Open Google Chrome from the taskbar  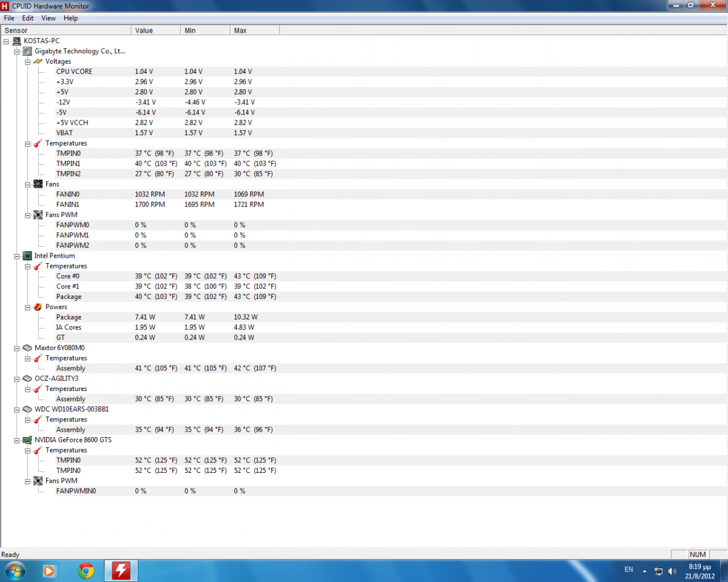point(86,570)
